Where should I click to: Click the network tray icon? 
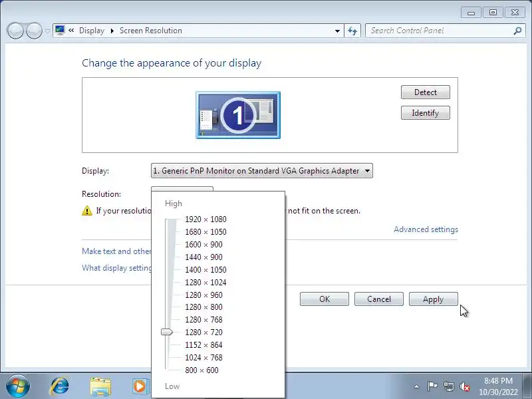[x=448, y=386]
